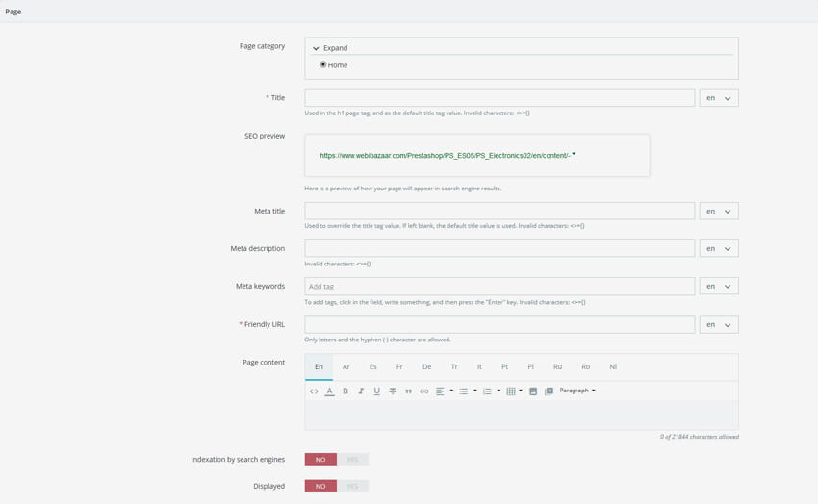
Task: Toggle underline formatting in editor
Action: click(376, 391)
